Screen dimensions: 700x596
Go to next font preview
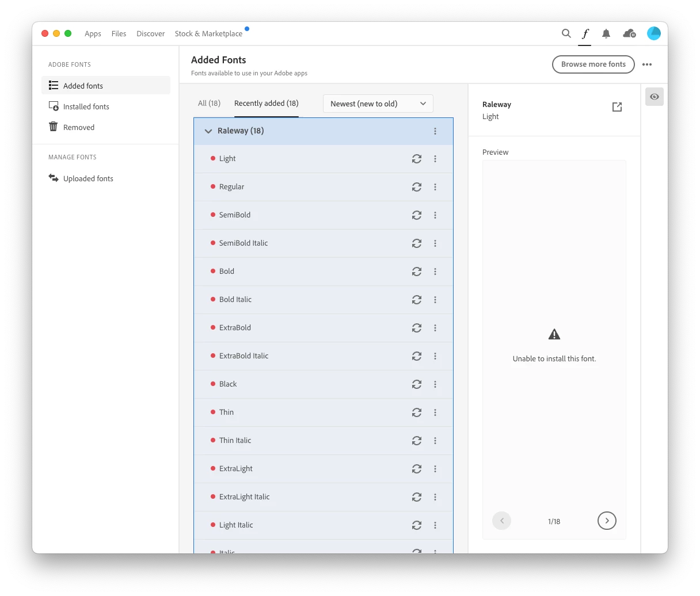coord(607,521)
